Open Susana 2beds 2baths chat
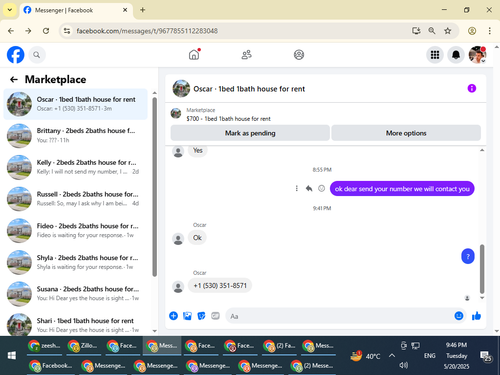This screenshot has height=375, width=500. (75, 294)
